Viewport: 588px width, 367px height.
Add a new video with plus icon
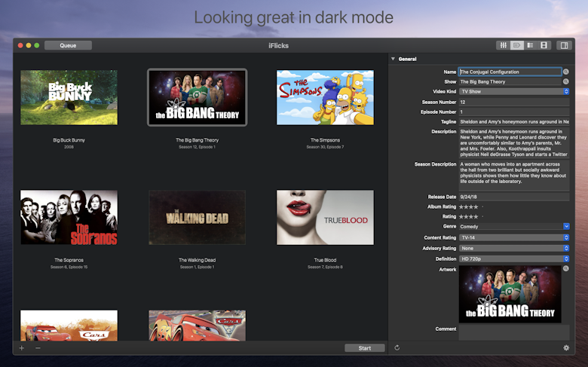(22, 348)
